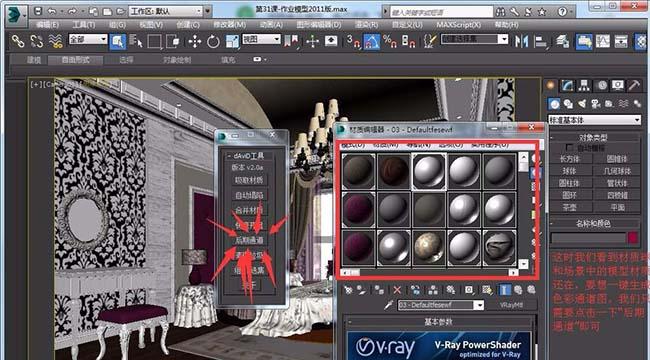Click the Edit Named Selection Sets icon
650x360 pixels.
tap(430, 41)
